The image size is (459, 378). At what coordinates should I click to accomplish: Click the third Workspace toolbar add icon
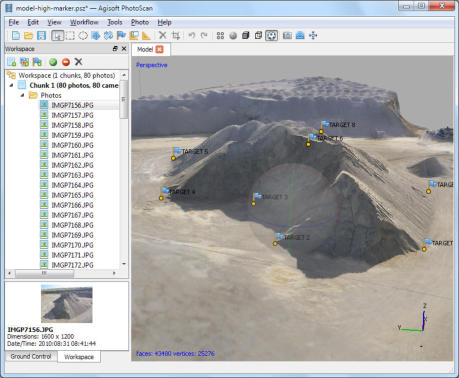click(x=37, y=62)
